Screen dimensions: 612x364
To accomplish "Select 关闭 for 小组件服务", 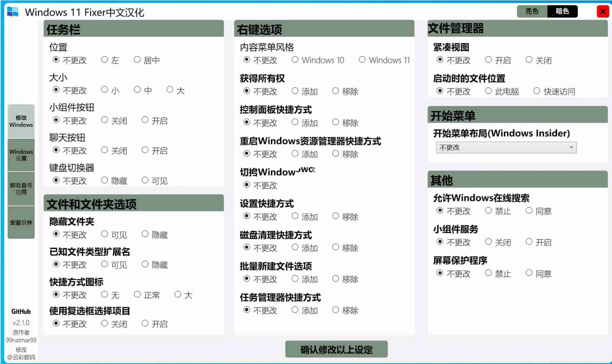I will pos(498,242).
